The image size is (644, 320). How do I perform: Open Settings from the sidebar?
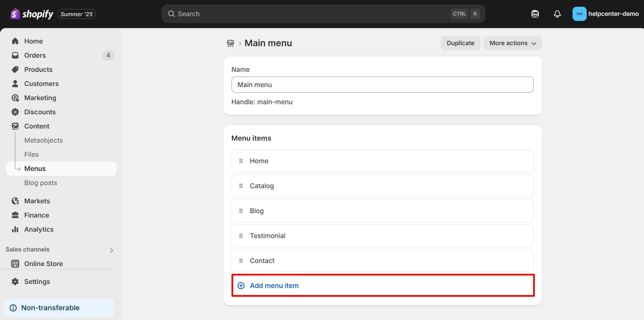[x=37, y=282]
